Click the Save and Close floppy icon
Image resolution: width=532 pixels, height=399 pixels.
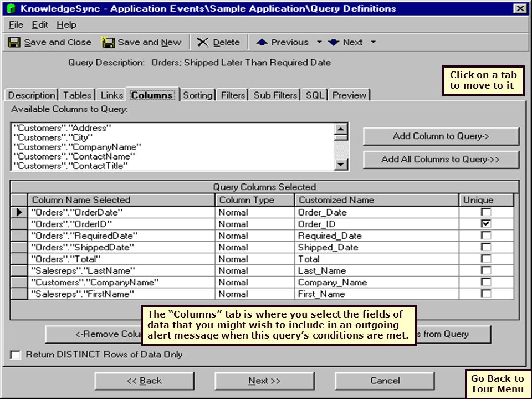coord(14,43)
